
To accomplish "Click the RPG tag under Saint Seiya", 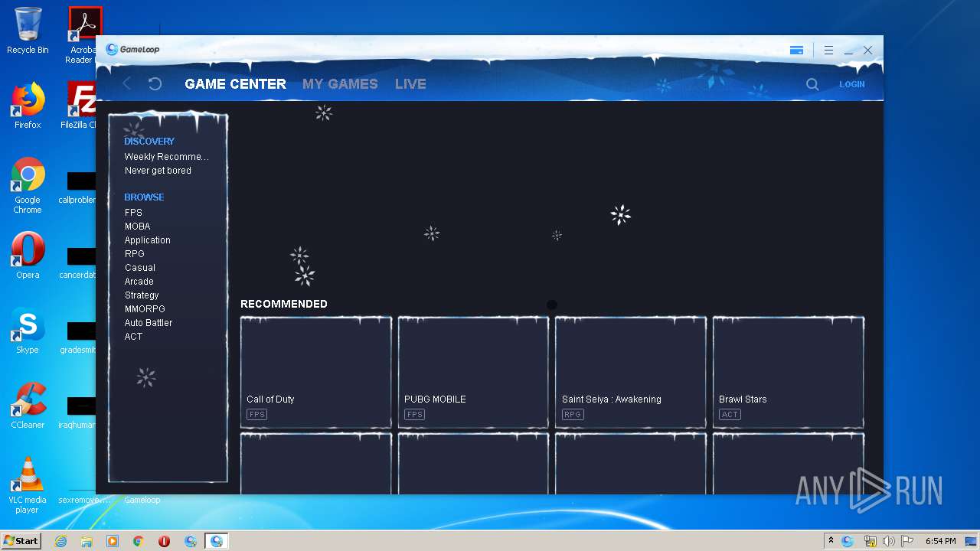I will click(573, 415).
